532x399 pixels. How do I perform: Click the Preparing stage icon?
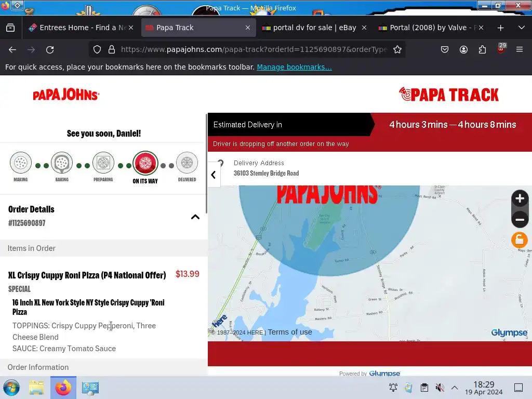103,163
